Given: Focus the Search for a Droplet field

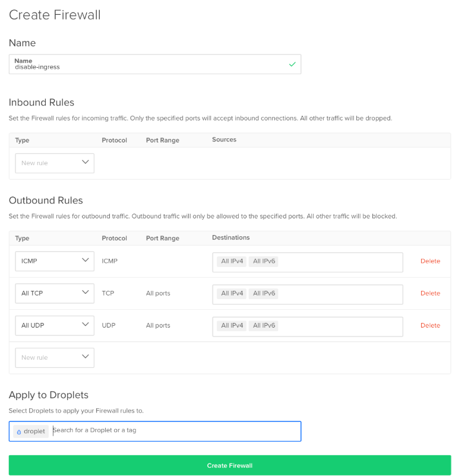Looking at the screenshot, I should pos(172,430).
